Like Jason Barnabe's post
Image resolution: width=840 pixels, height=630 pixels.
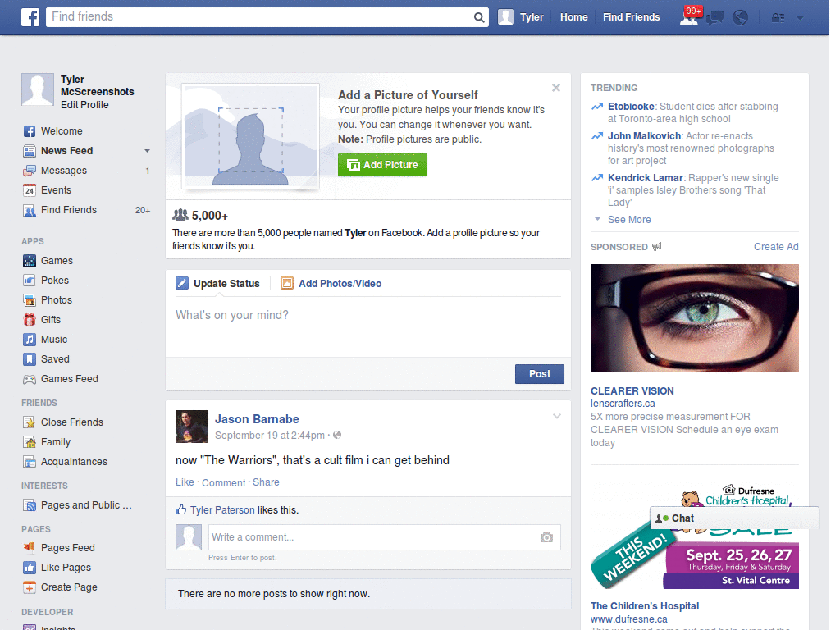click(185, 482)
